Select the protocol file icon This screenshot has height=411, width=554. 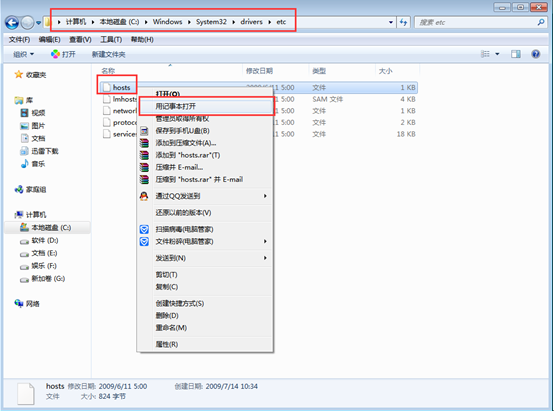[107, 122]
